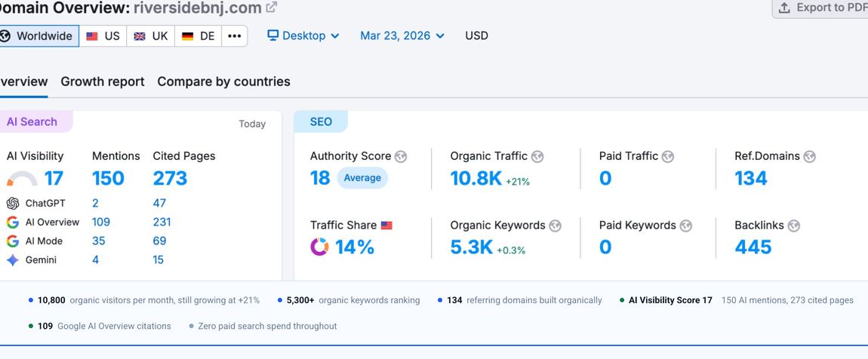Click the Traffic Share donut chart icon
Image resolution: width=868 pixels, height=359 pixels.
pos(319,247)
